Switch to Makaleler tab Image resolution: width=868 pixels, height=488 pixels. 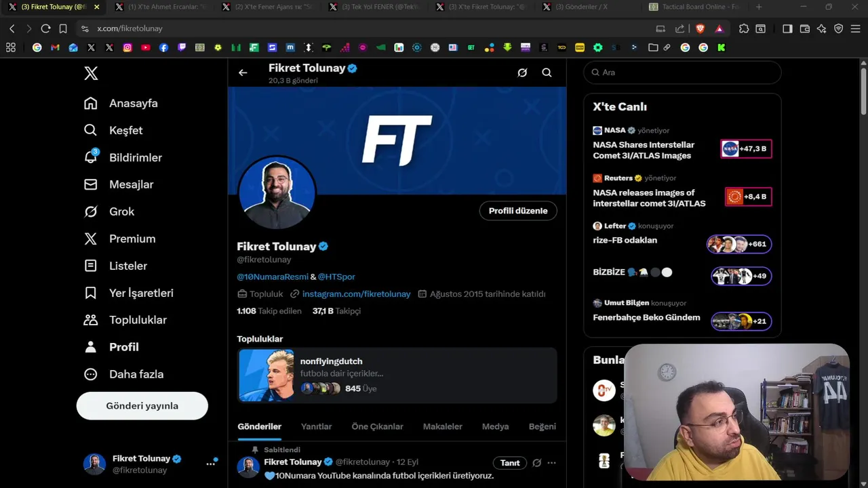[x=442, y=426]
